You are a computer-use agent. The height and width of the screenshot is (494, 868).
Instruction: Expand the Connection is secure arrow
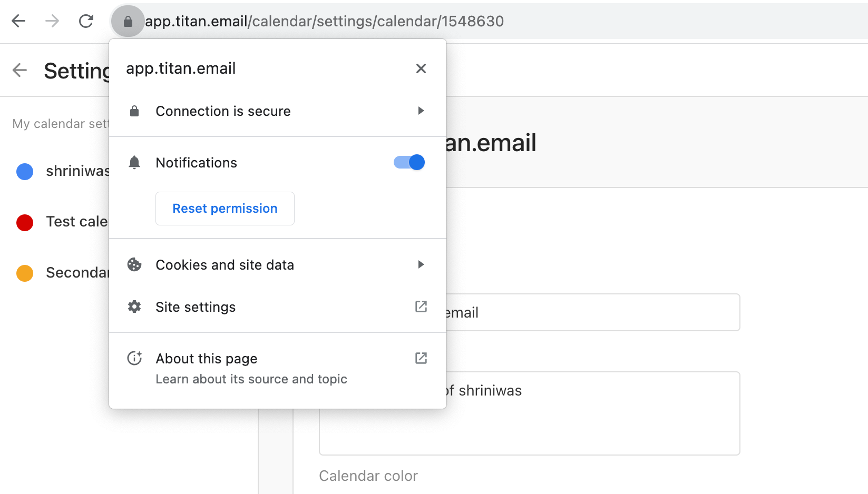(x=421, y=111)
